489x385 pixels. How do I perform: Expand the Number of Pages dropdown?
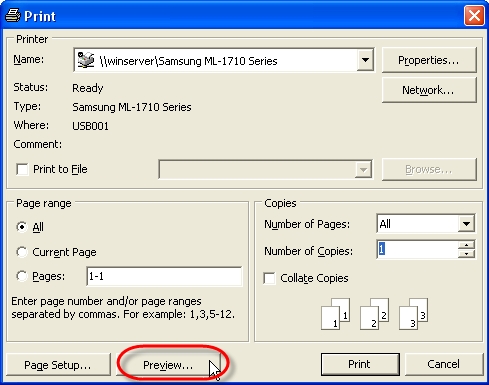point(466,224)
